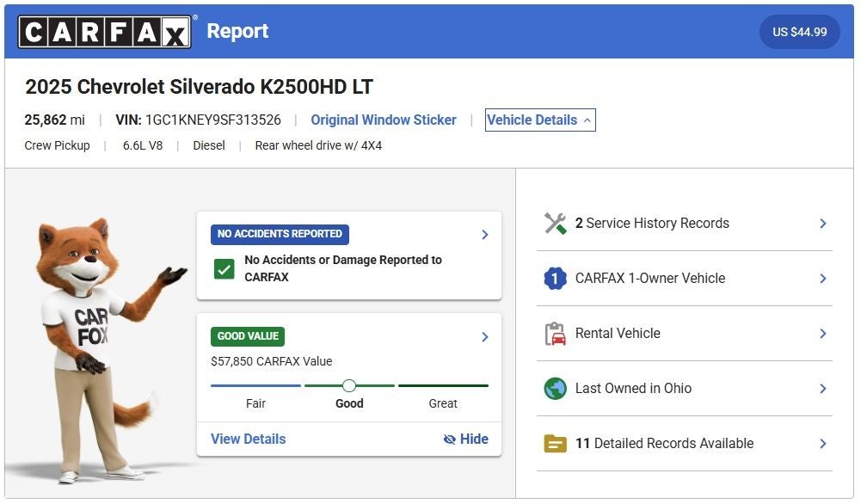Image resolution: width=861 pixels, height=504 pixels.
Task: Click the blue 1-Owner badge icon
Action: (555, 279)
